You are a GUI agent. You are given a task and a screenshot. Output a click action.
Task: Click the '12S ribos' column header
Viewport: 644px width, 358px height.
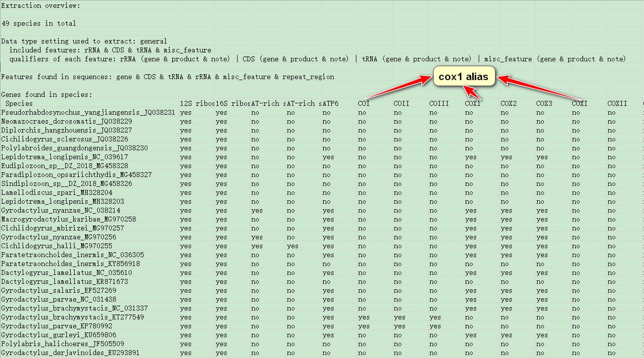click(x=197, y=104)
